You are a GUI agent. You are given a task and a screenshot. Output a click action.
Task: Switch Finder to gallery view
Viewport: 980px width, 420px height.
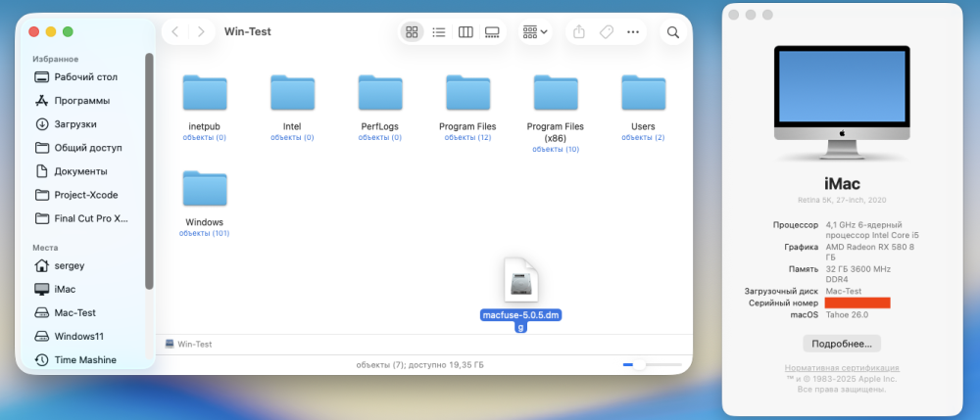tap(493, 32)
